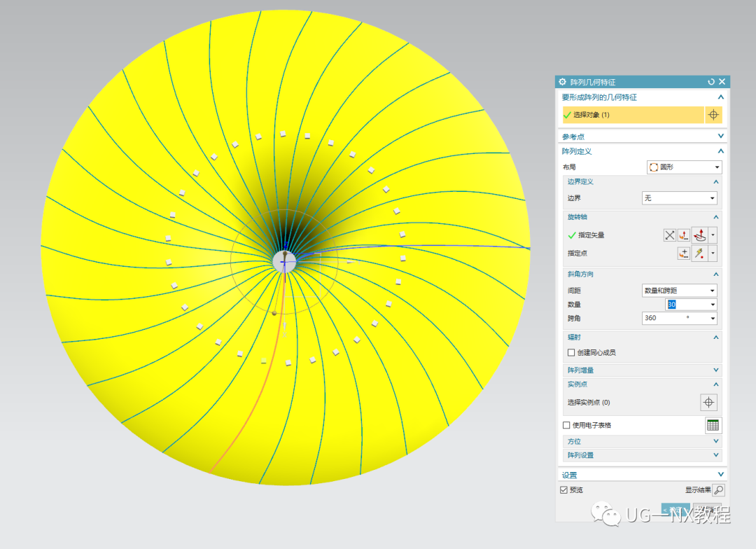
Task: Open the 间距 数量和跨距 dropdown
Action: tap(679, 291)
